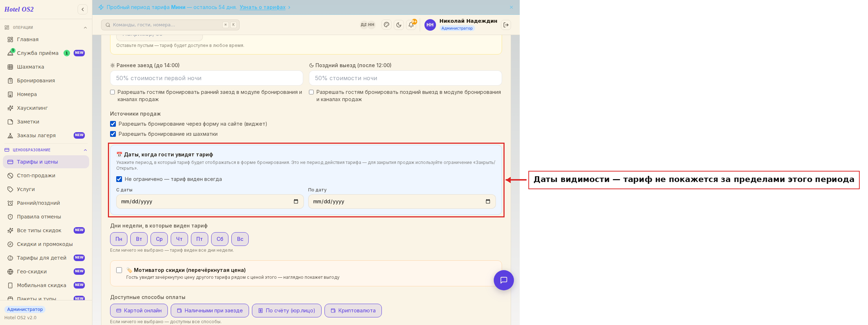
Task: Uncheck "Не ограничено — тариф виден всегда"
Action: click(119, 179)
